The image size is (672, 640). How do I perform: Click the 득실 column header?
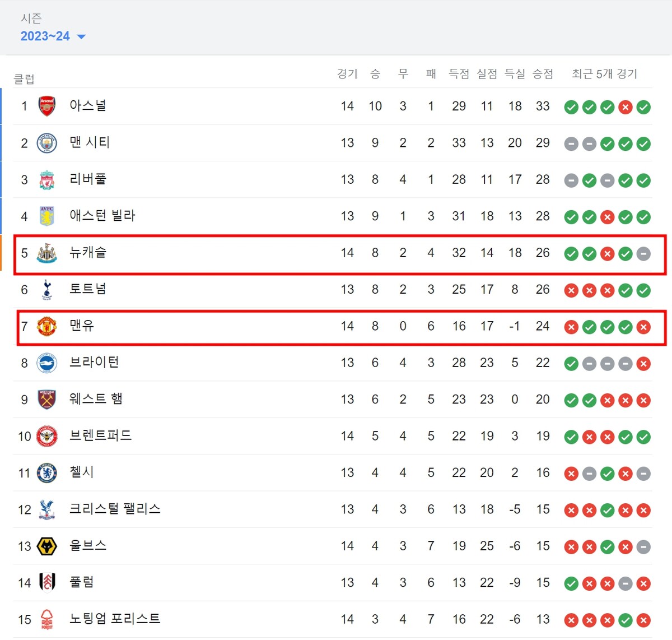coord(515,74)
